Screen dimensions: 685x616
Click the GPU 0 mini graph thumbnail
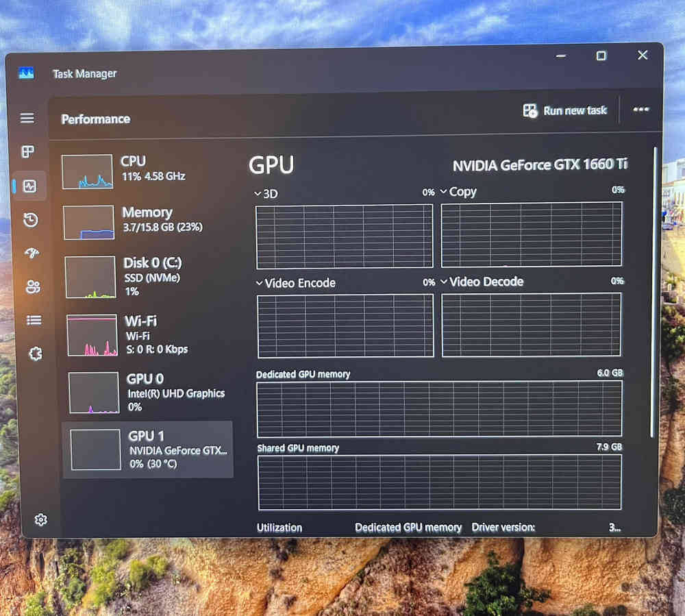(94, 393)
